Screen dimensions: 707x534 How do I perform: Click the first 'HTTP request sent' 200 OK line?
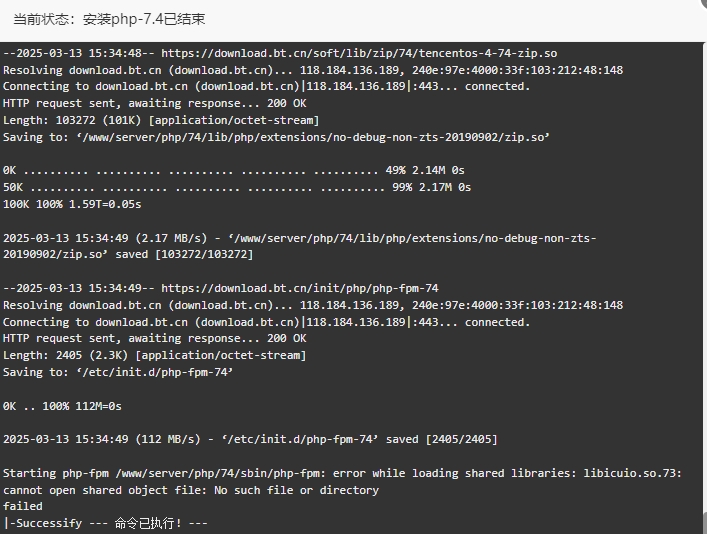[x=155, y=103]
